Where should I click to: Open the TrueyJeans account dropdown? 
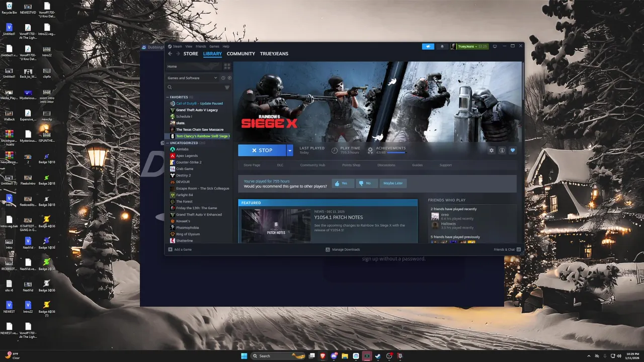(x=469, y=46)
